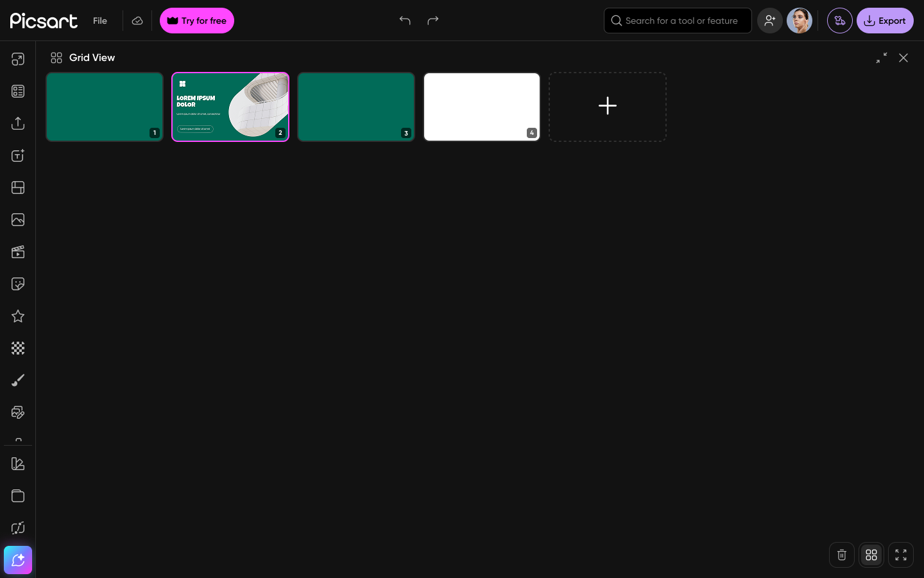This screenshot has width=924, height=578.
Task: Click the Try for free button
Action: point(197,21)
